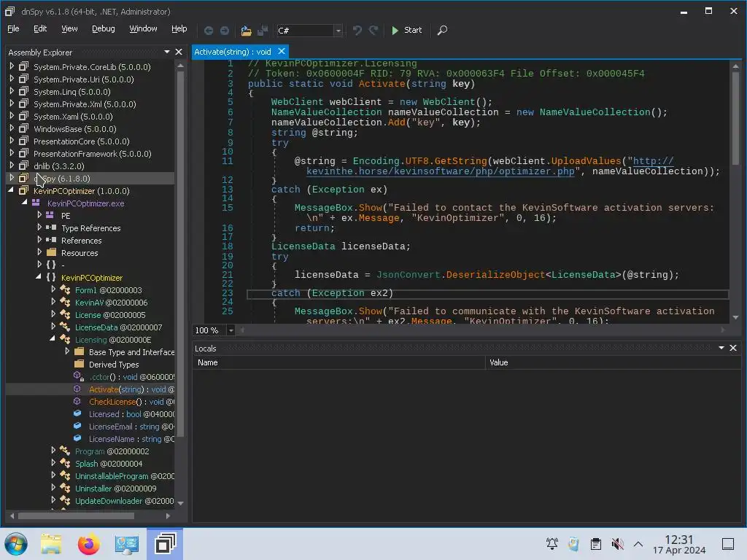The image size is (747, 560).
Task: Select the .cctor() static constructor icon
Action: coord(79,376)
